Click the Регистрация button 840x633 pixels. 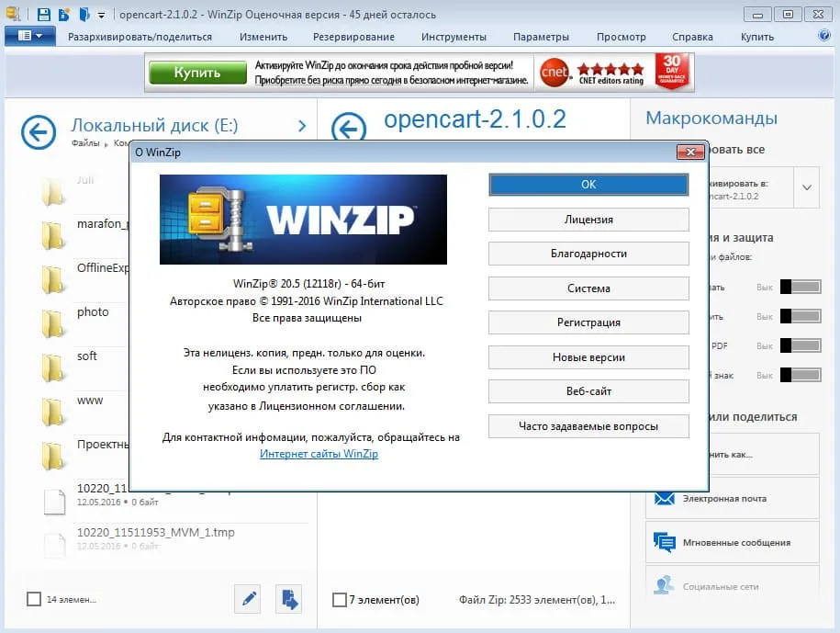pos(588,322)
